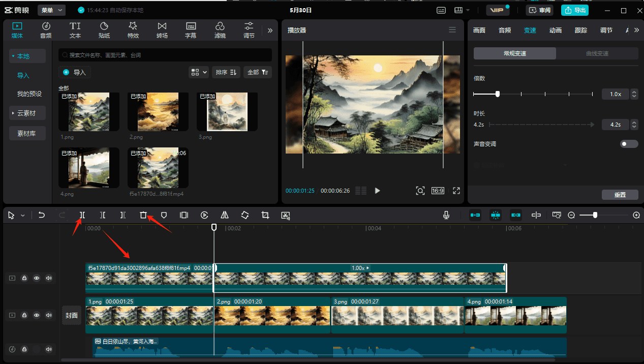644x364 pixels.
Task: Lock the track containing the mp4 clip
Action: [x=24, y=278]
